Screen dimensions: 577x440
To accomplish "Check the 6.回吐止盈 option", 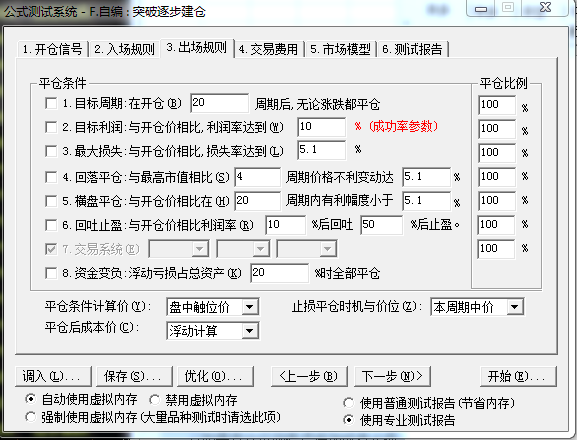I will tap(51, 225).
